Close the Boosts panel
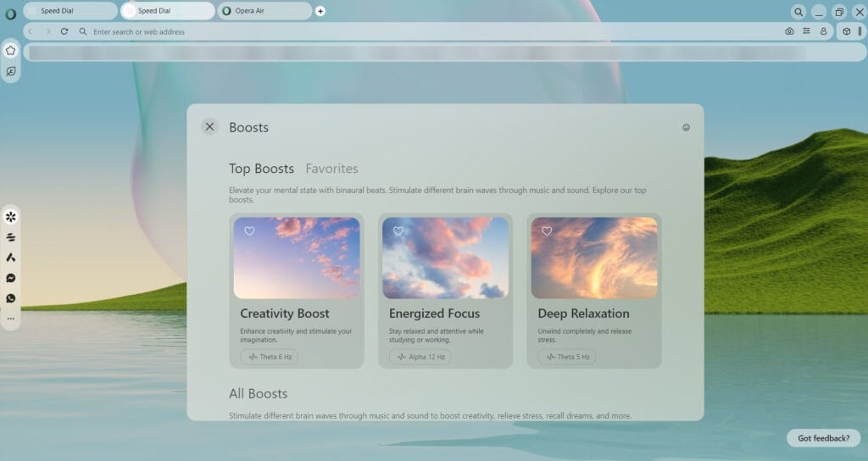 coord(209,127)
